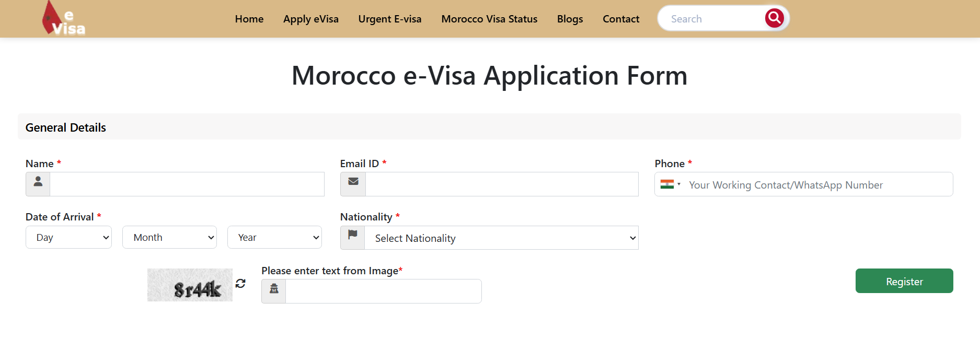980x350 pixels.
Task: Click the eVisa logo in header
Action: (63, 19)
